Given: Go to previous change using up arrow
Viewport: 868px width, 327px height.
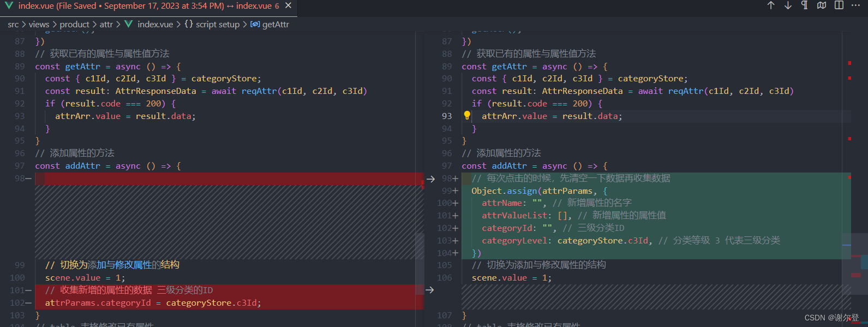Looking at the screenshot, I should 771,5.
